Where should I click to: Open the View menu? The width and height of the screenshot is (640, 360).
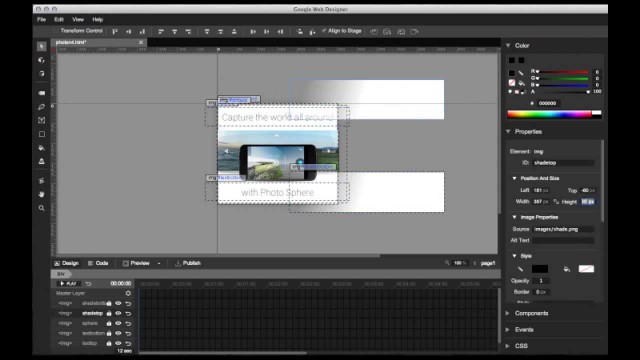78,19
